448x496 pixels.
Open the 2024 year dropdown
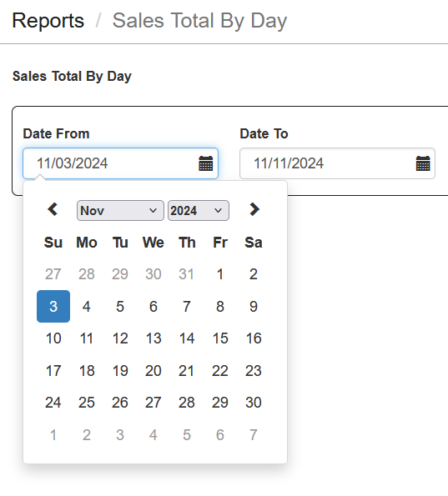tap(199, 210)
